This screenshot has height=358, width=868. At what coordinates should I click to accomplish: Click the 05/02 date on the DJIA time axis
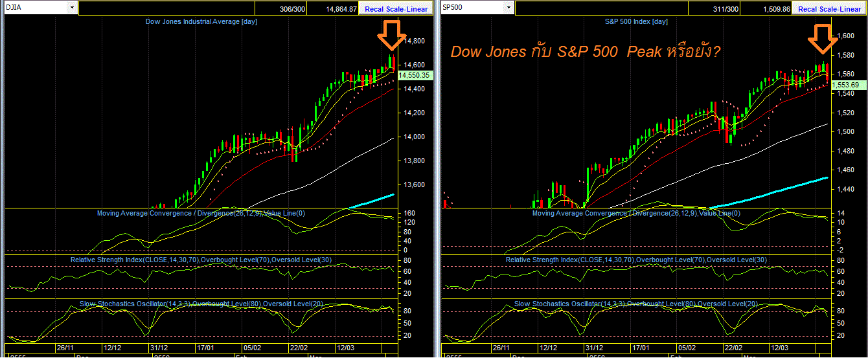tap(252, 348)
